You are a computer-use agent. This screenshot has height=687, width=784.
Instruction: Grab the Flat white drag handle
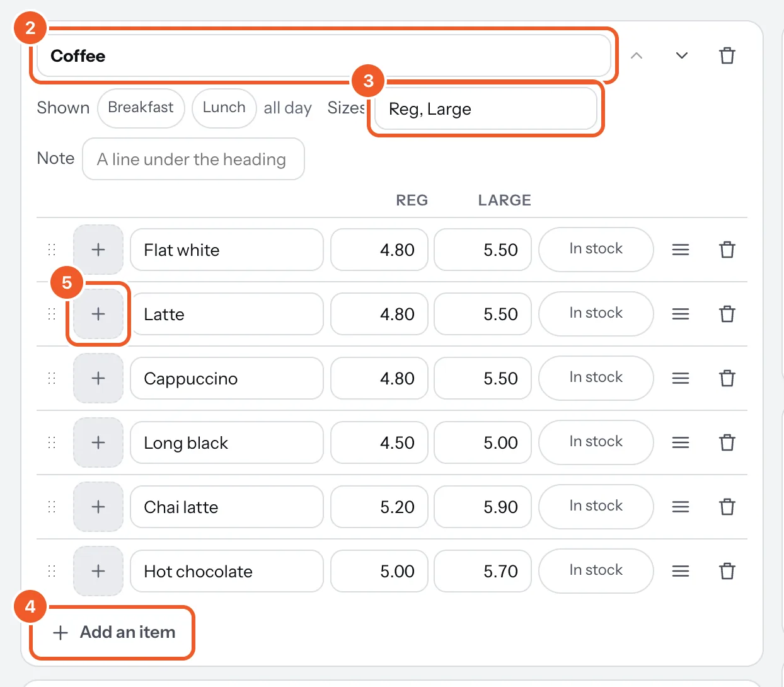pyautogui.click(x=52, y=250)
